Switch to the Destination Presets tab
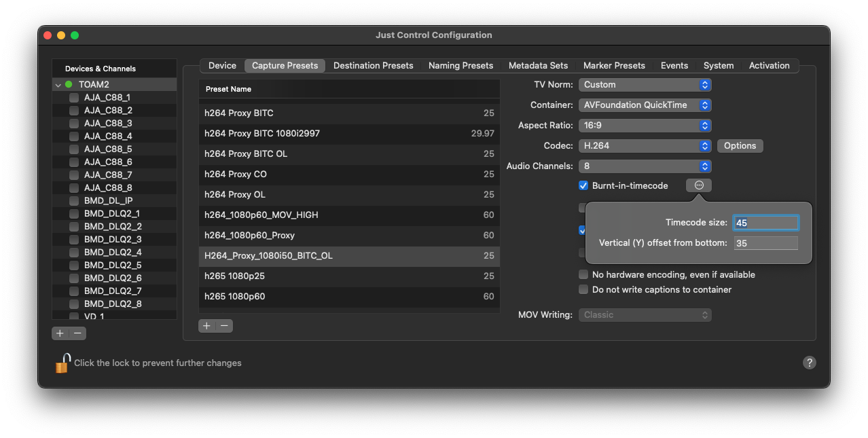This screenshot has height=438, width=868. tap(374, 66)
